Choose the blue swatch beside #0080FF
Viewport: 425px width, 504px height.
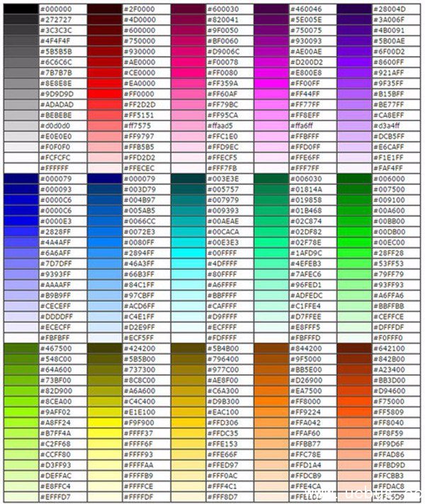tap(103, 242)
